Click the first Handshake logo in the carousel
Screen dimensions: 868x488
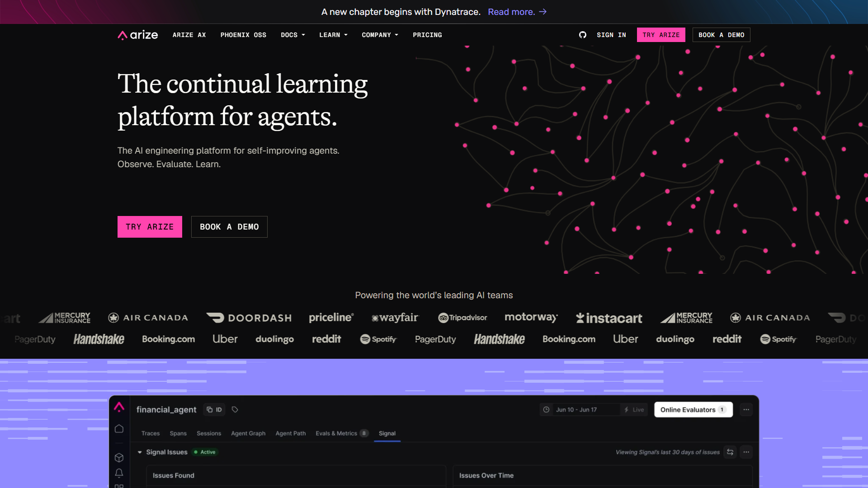99,339
